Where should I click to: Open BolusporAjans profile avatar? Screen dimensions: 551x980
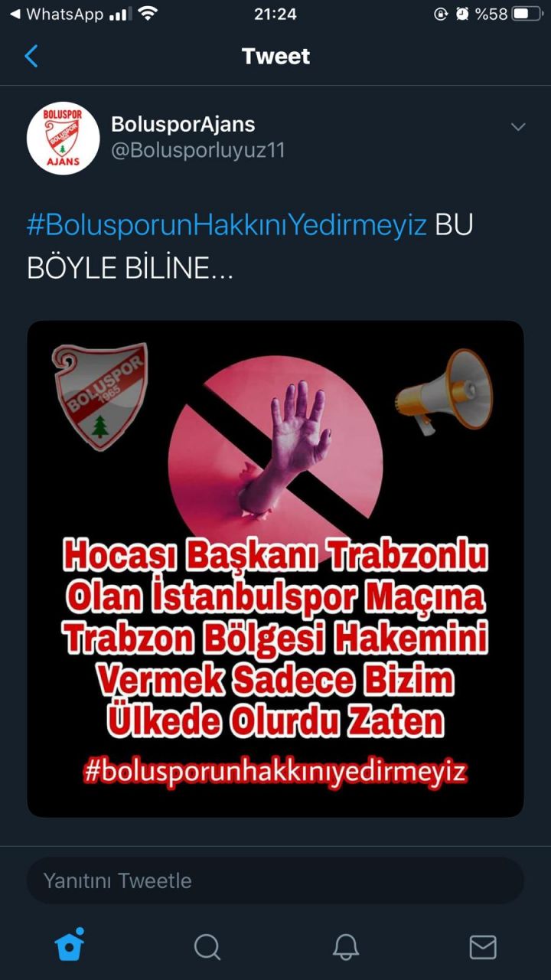(x=63, y=138)
